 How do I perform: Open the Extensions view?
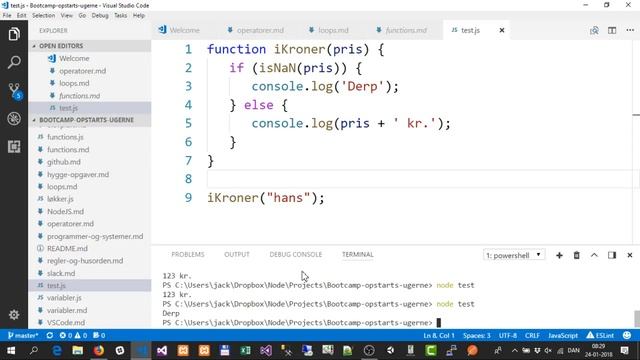coord(14,147)
